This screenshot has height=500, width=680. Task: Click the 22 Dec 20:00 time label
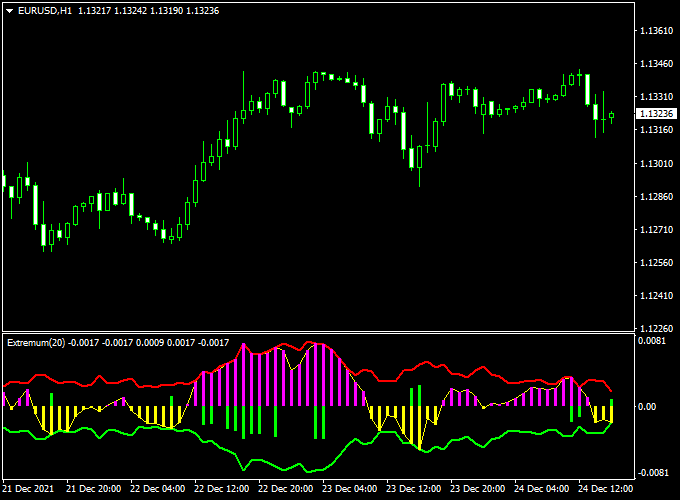[286, 489]
